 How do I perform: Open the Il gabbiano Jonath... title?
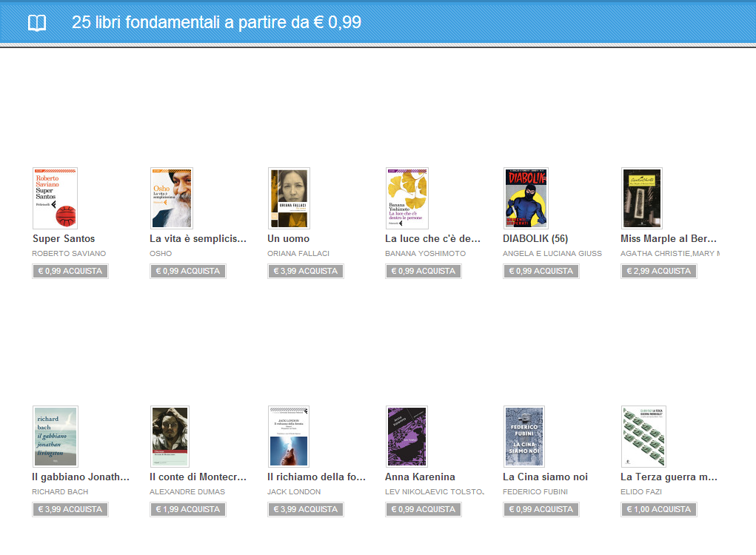(81, 477)
